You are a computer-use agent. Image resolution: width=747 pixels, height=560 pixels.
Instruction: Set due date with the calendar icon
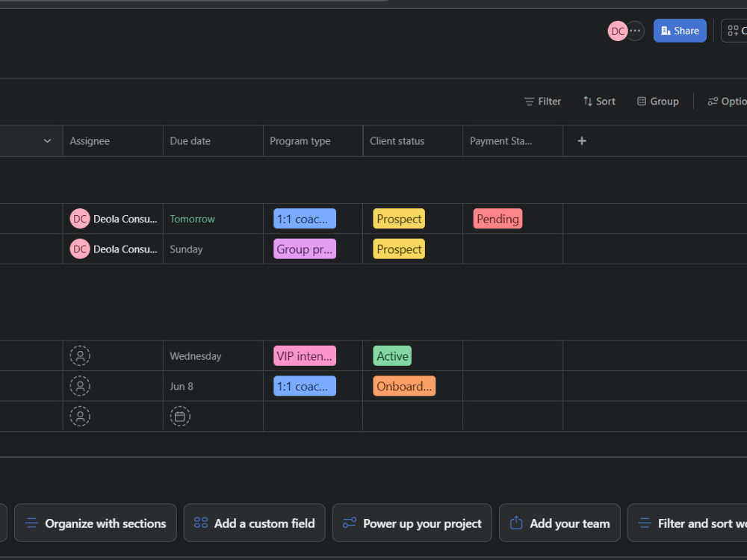(180, 416)
